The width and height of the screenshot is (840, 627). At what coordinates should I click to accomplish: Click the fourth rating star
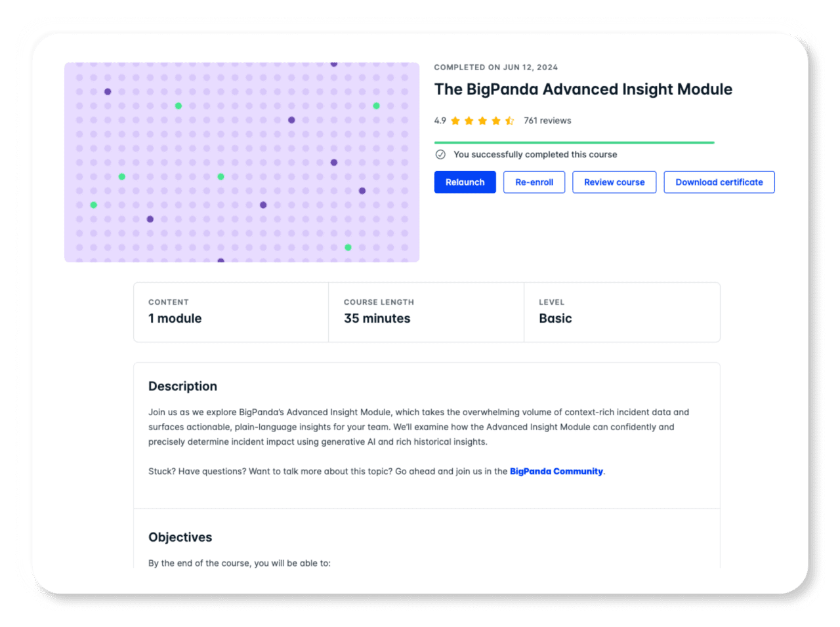(497, 121)
